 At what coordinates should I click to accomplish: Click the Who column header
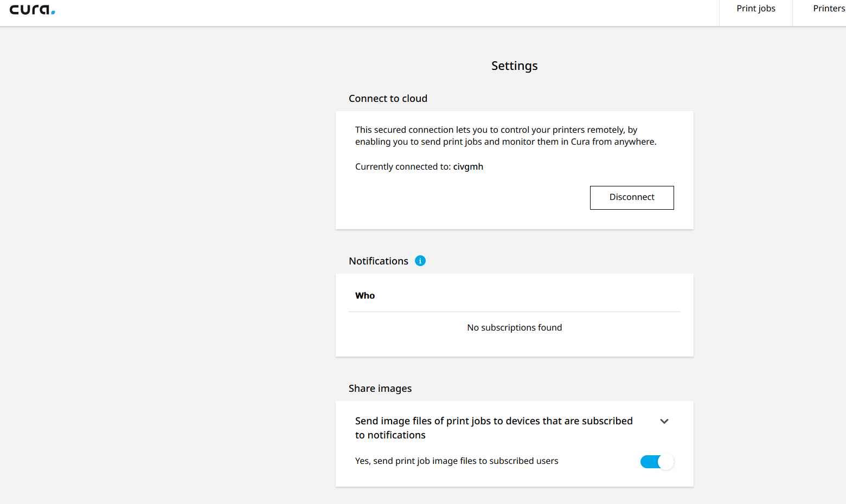pyautogui.click(x=365, y=296)
